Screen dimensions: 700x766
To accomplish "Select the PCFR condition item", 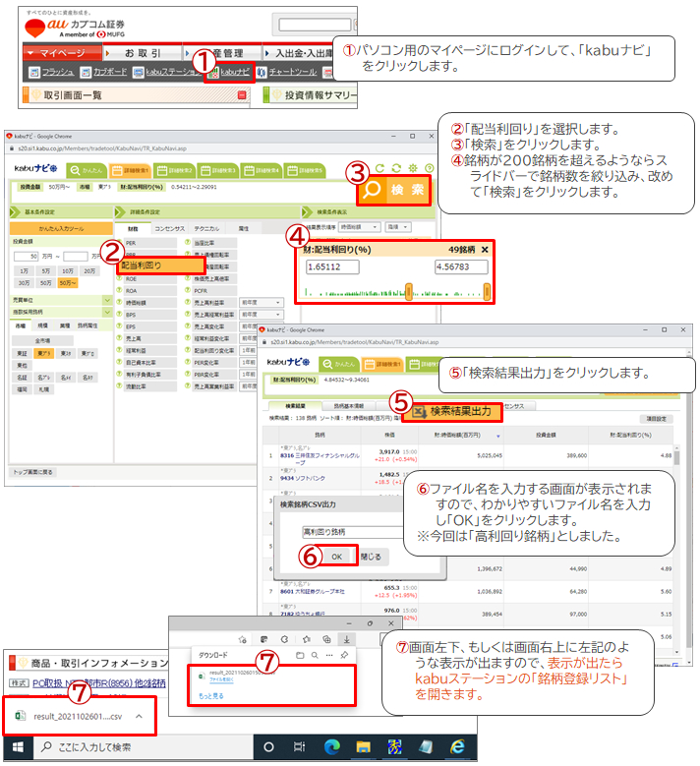I will click(214, 291).
